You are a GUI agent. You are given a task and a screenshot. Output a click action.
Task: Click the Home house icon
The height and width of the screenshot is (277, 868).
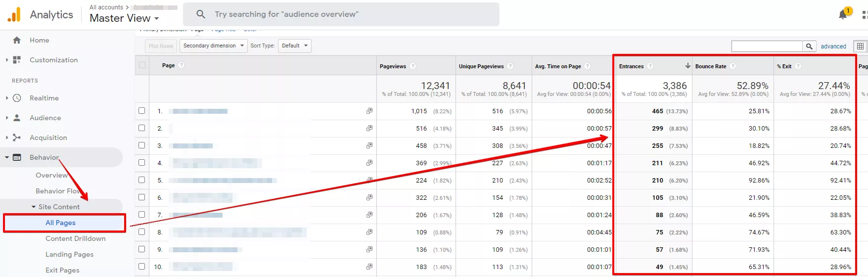pos(17,40)
